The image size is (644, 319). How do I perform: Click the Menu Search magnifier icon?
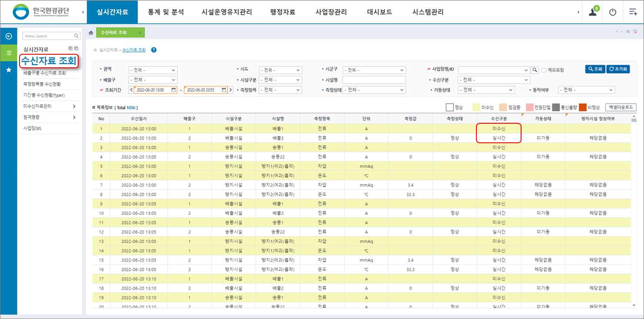[77, 36]
